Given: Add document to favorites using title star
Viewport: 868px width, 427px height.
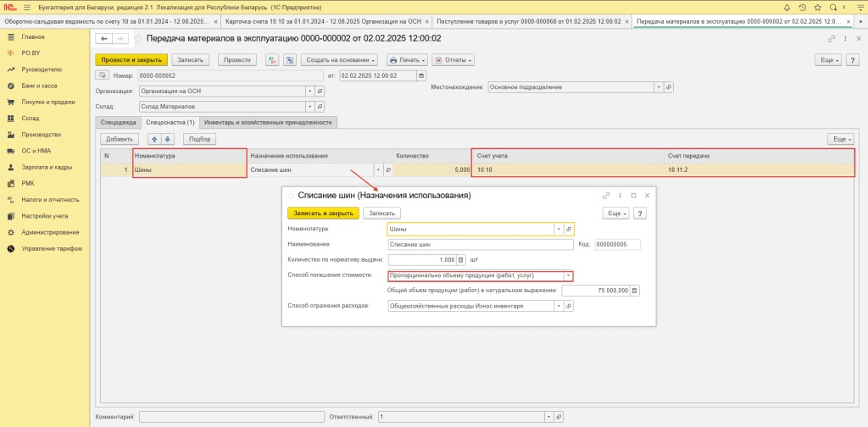Looking at the screenshot, I should click(138, 39).
